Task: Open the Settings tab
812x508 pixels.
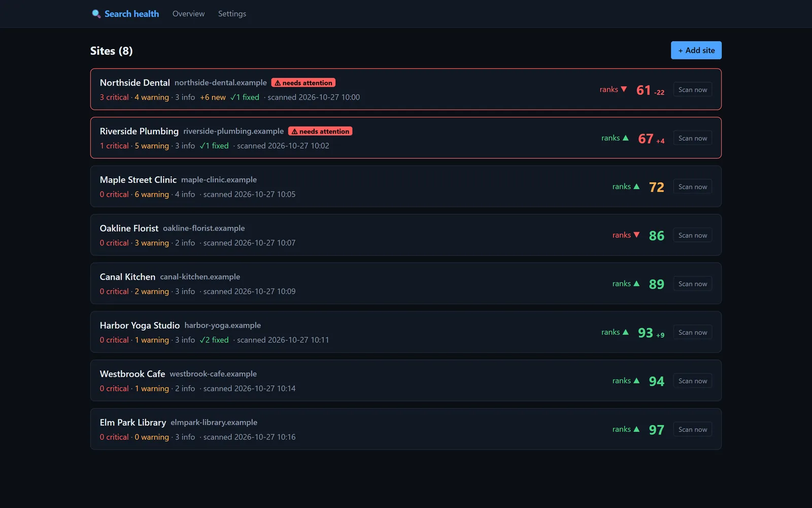Action: point(232,14)
